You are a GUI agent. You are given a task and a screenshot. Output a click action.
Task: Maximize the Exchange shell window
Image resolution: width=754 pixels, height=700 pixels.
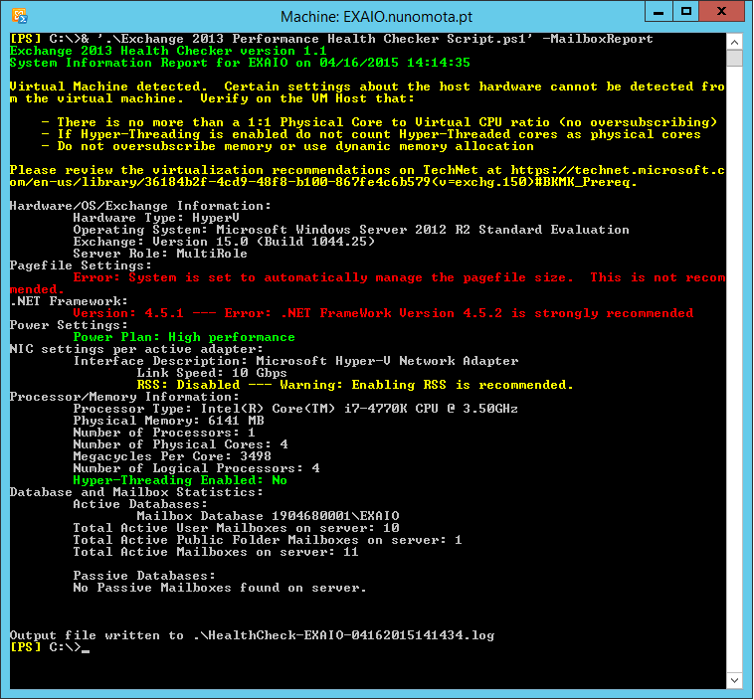coord(685,12)
